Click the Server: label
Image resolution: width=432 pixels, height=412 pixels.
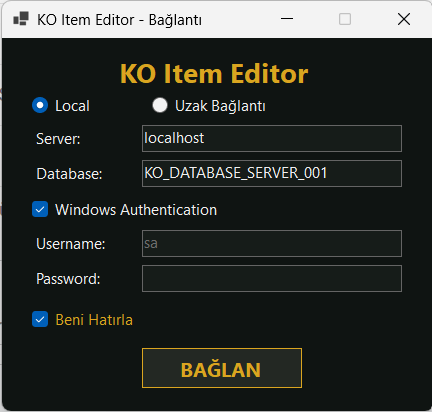(x=58, y=139)
